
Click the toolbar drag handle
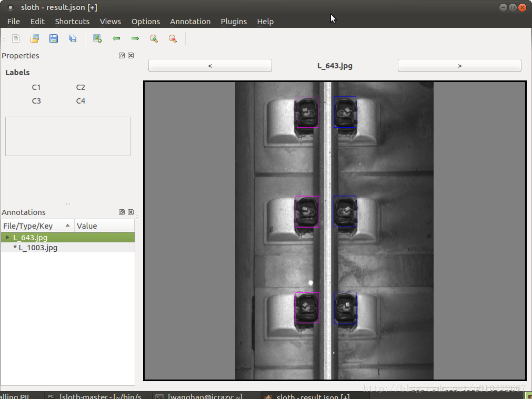(3, 38)
